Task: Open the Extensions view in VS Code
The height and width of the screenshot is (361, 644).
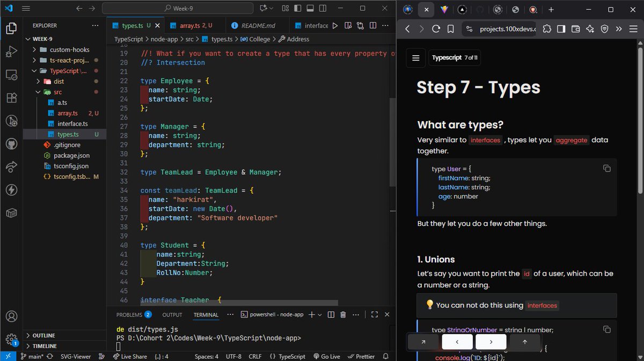Action: point(11,98)
